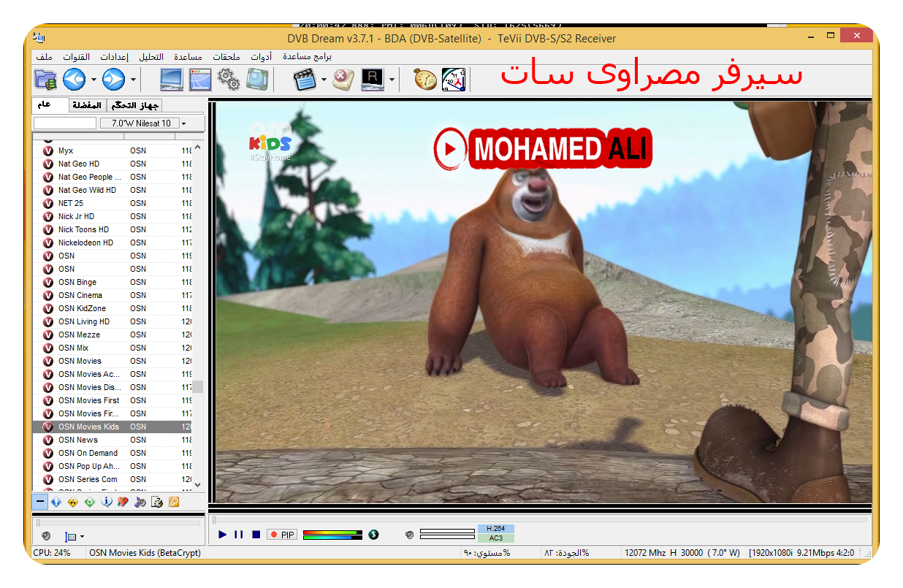Toggle the music note audio filter icon
903x588 pixels.
point(140,502)
